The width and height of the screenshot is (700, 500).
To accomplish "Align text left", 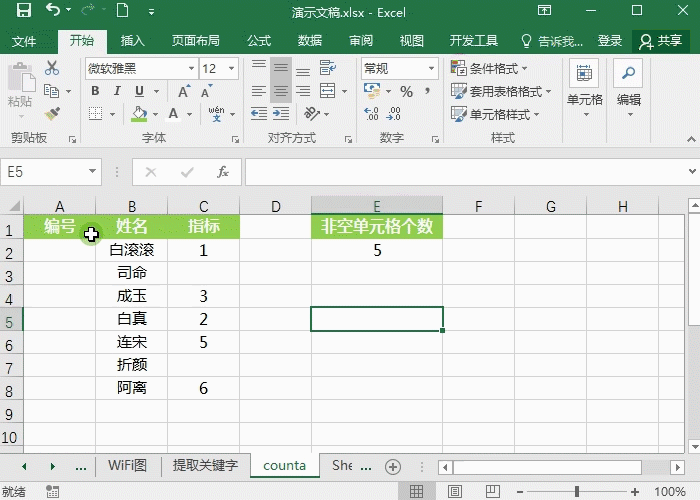I will click(258, 91).
